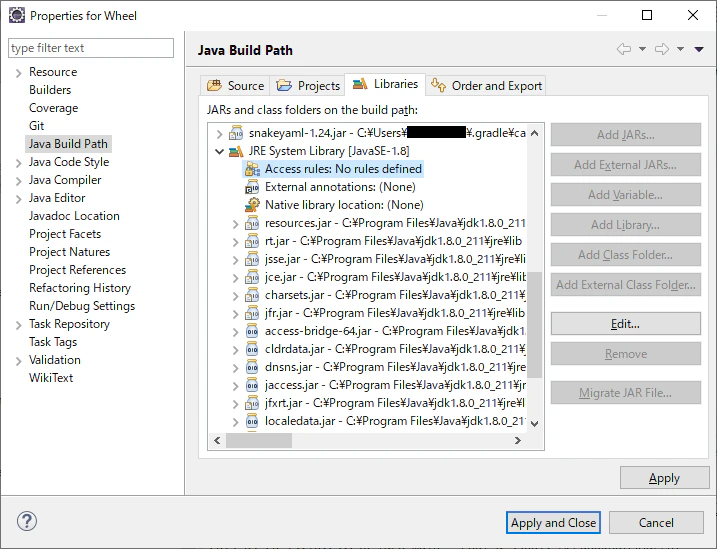Focus the type filter text field
Screen dimensions: 717x549
91,48
